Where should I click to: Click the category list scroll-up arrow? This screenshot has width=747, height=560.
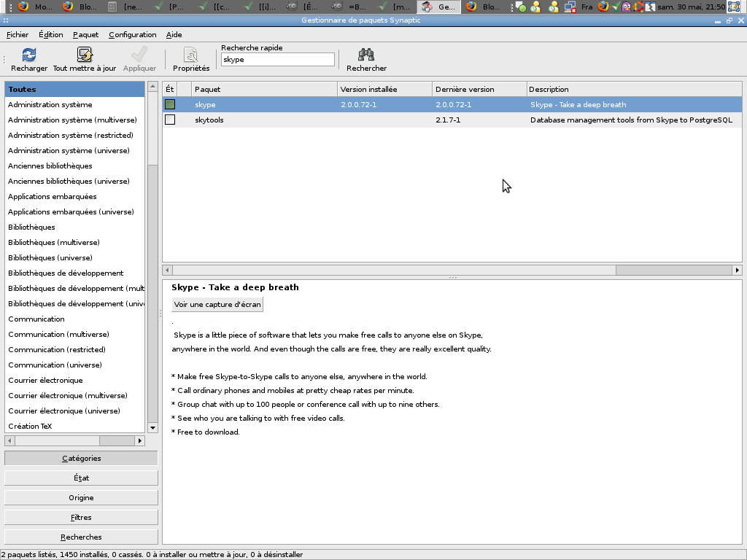tap(152, 86)
